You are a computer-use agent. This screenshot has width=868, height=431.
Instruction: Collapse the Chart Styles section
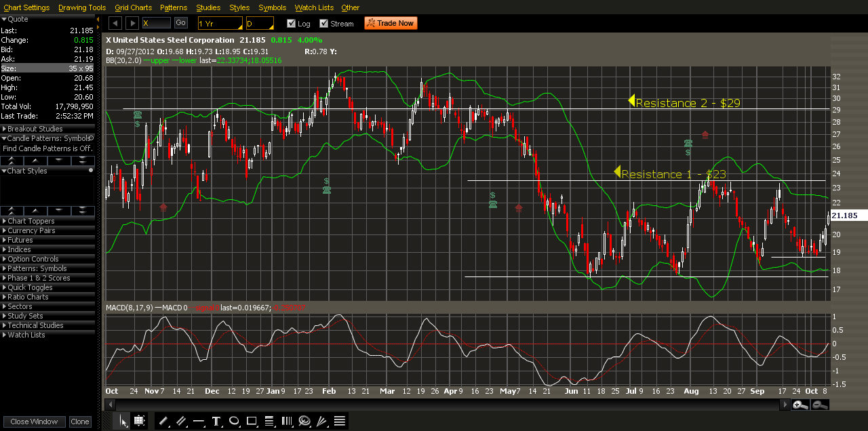(3, 171)
